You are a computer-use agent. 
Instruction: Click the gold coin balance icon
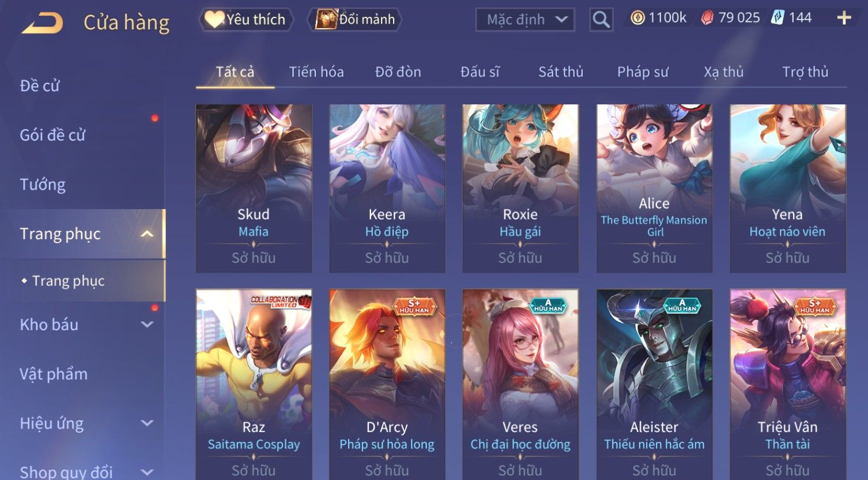pos(637,18)
